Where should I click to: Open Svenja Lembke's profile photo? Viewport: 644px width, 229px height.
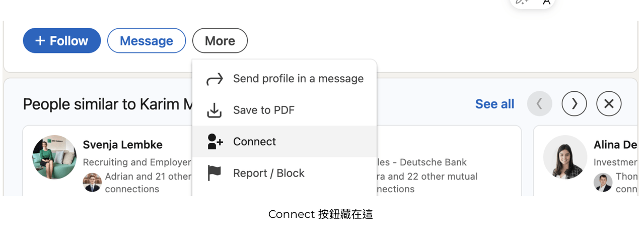tap(54, 157)
